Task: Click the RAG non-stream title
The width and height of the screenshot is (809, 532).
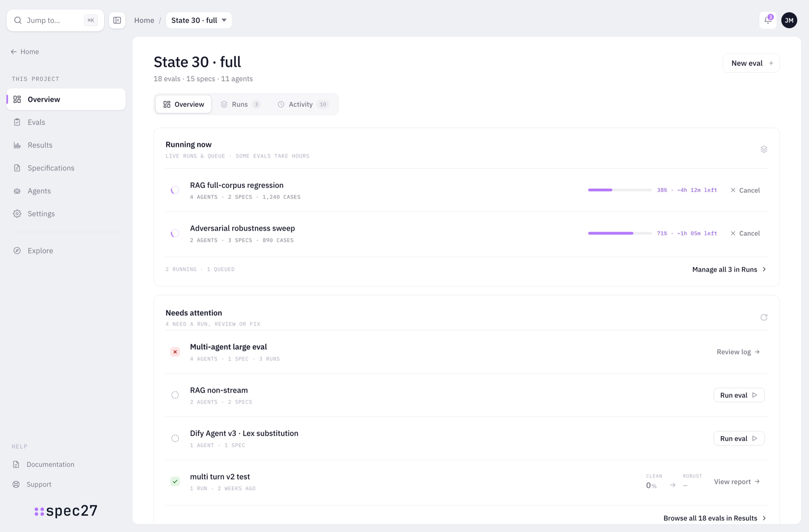Action: pos(219,390)
